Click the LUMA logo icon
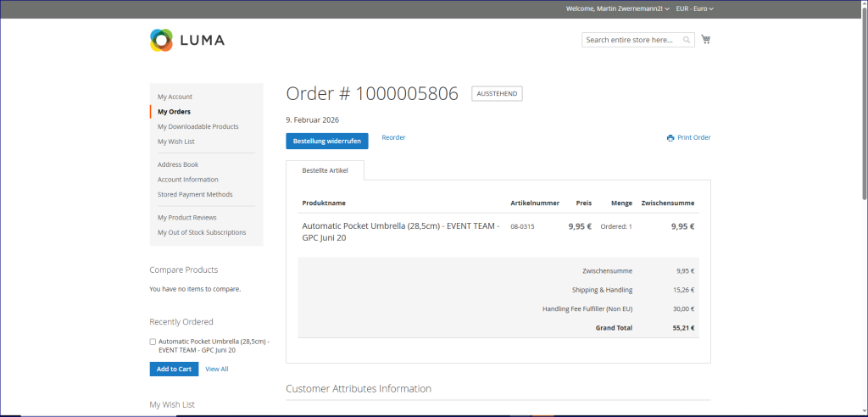 tap(161, 40)
